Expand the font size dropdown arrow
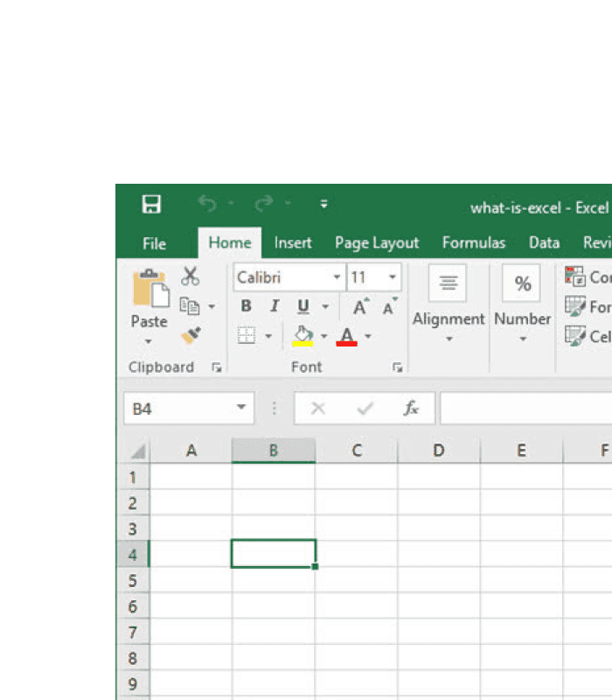612x700 pixels. point(393,277)
